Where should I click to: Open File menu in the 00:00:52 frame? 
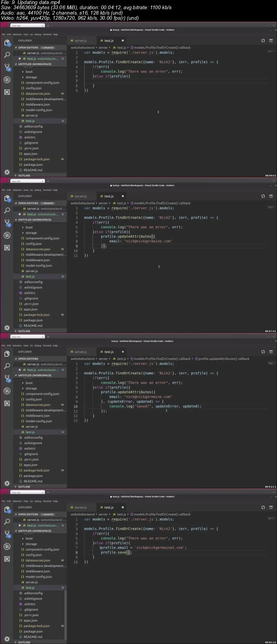[x=3, y=34]
